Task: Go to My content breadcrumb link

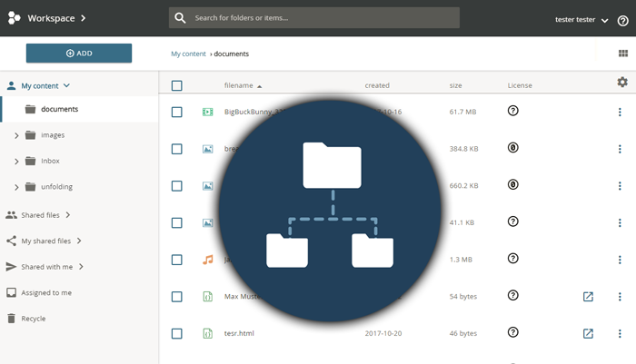Action: coord(188,54)
